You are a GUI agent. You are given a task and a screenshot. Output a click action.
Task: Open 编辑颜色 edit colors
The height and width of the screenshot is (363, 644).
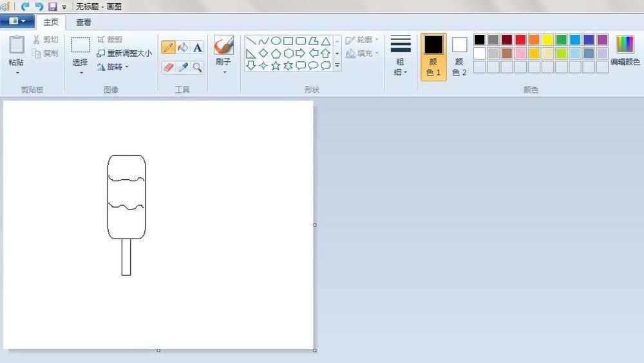[625, 52]
